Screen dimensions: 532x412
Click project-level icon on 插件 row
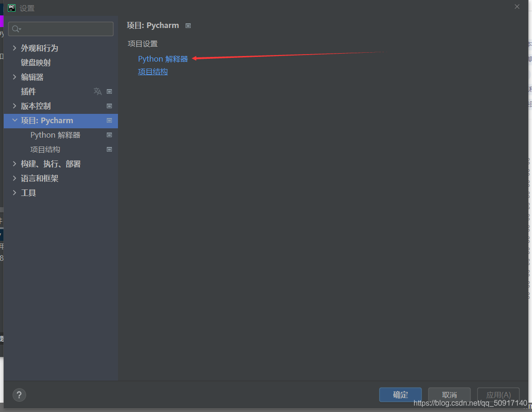[109, 91]
